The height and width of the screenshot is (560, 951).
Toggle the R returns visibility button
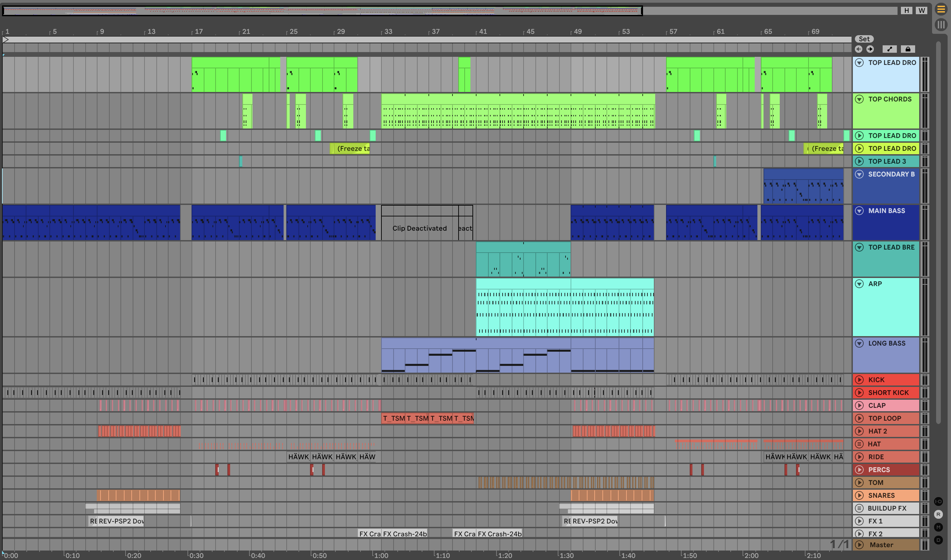(938, 514)
